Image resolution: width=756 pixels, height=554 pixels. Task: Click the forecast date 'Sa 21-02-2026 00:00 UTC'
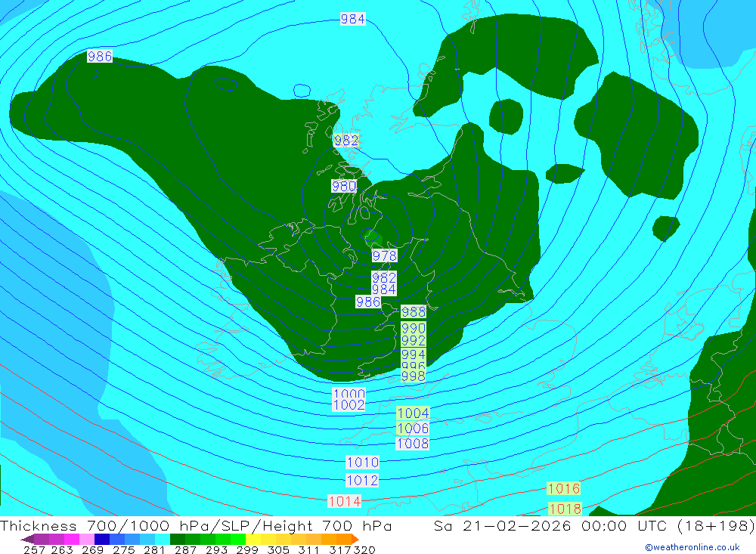550,525
